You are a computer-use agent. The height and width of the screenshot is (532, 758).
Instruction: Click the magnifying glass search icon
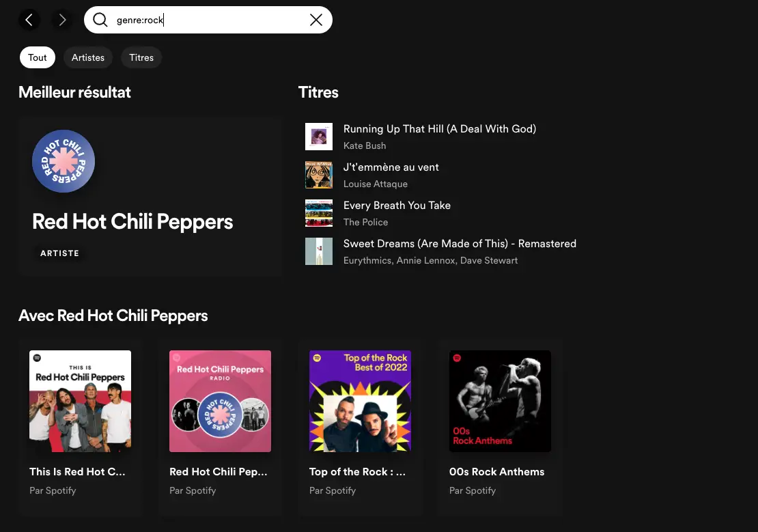pyautogui.click(x=100, y=20)
